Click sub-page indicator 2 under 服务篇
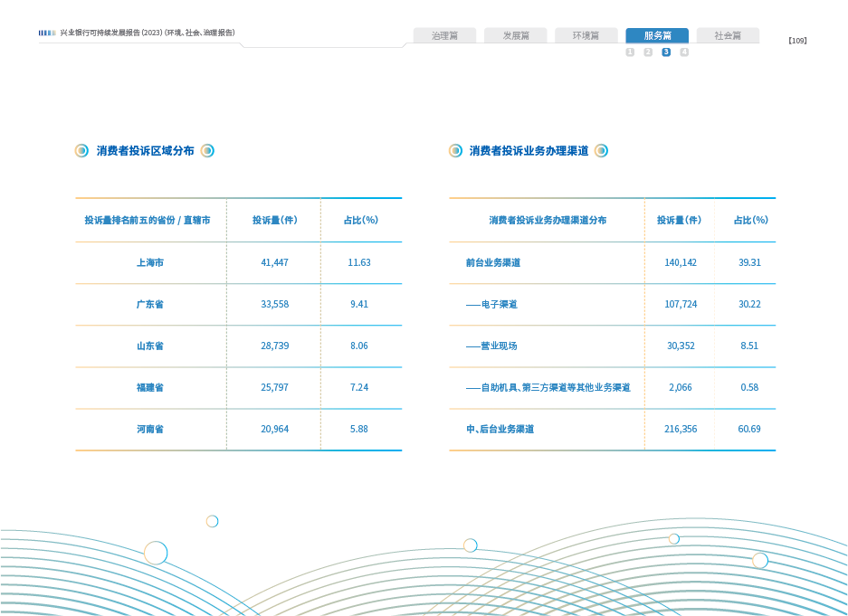 pos(648,52)
